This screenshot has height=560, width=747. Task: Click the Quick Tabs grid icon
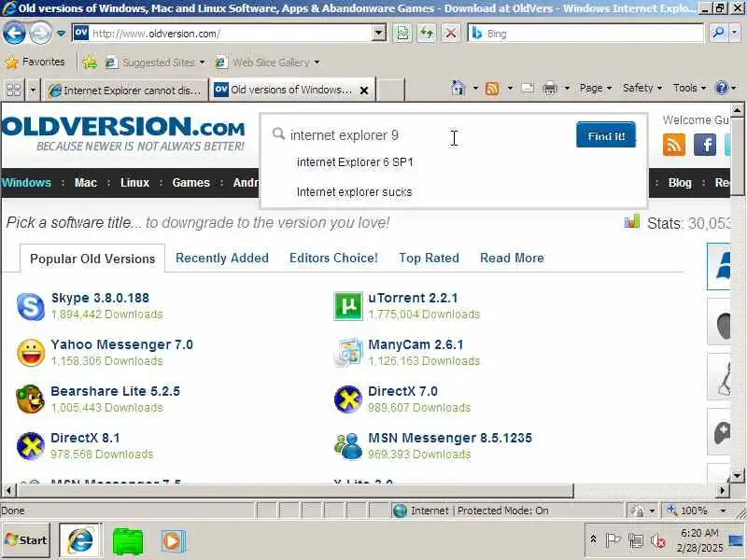13,90
